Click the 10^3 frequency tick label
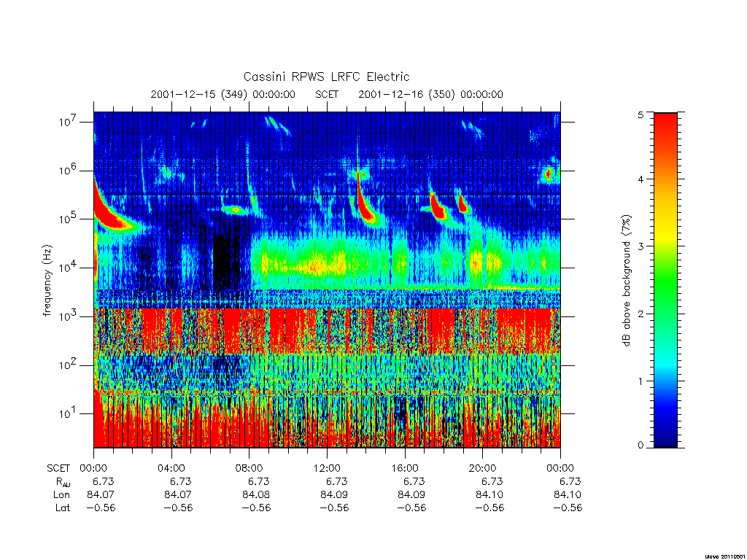This screenshot has height=560, width=747. point(69,316)
